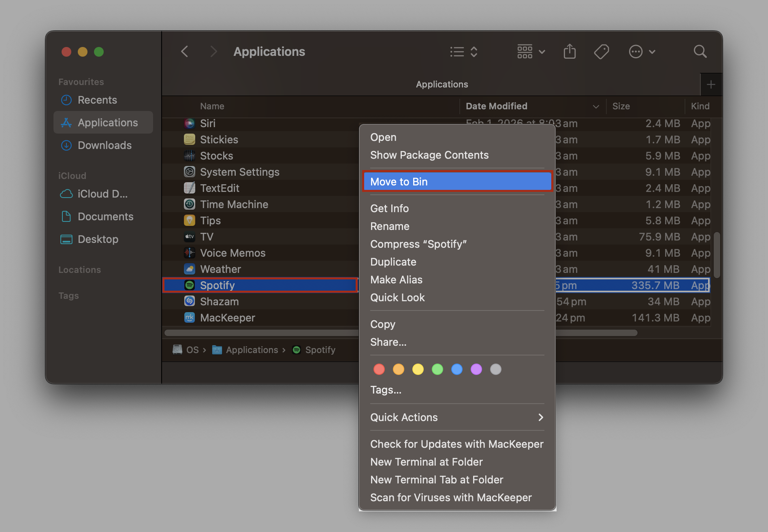This screenshot has width=768, height=532.
Task: Choose New Terminal Tab at Folder
Action: point(457,480)
